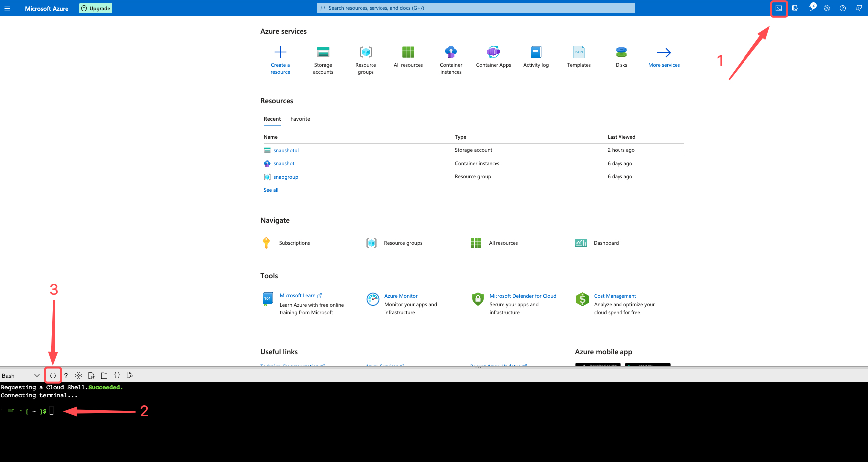Open the Cost Management link
868x462 pixels.
615,296
